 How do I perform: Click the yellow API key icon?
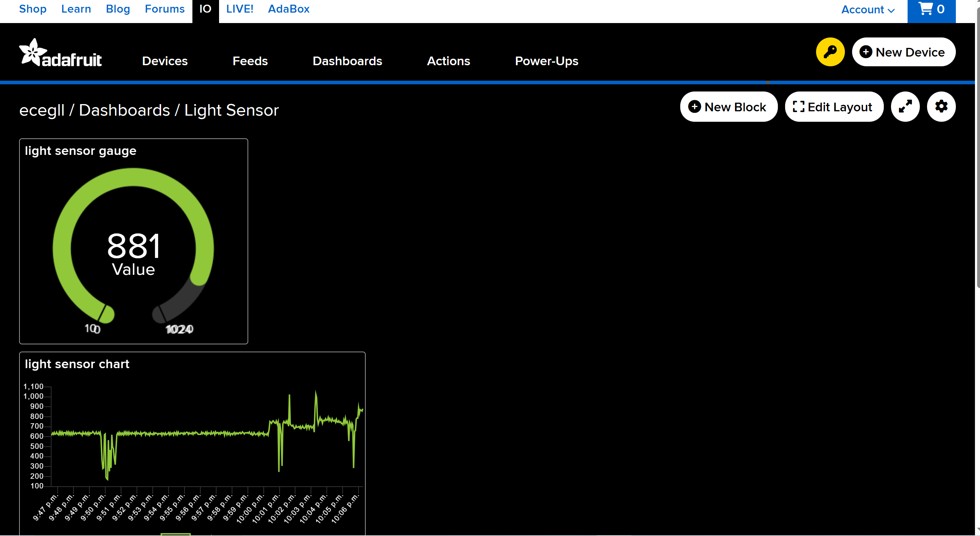(x=830, y=52)
